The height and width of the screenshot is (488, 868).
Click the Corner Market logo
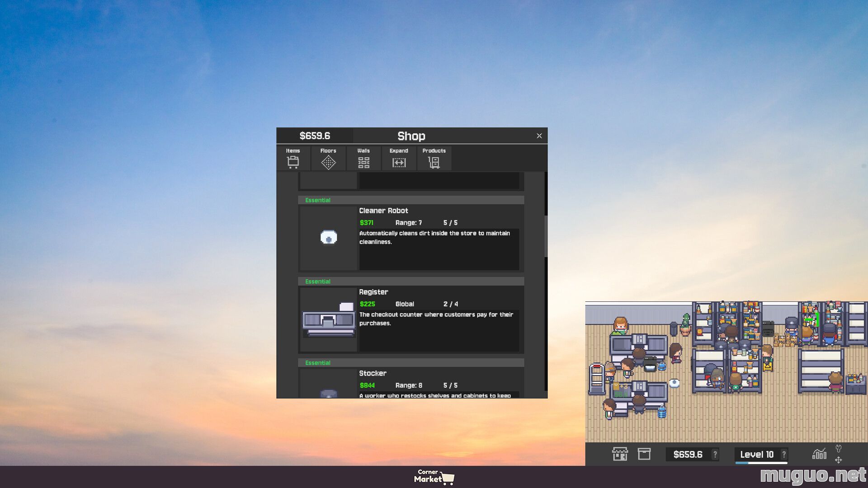434,477
